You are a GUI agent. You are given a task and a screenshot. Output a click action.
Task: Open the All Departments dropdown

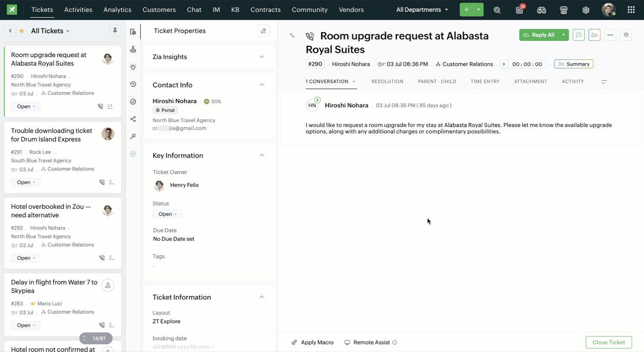[422, 10]
